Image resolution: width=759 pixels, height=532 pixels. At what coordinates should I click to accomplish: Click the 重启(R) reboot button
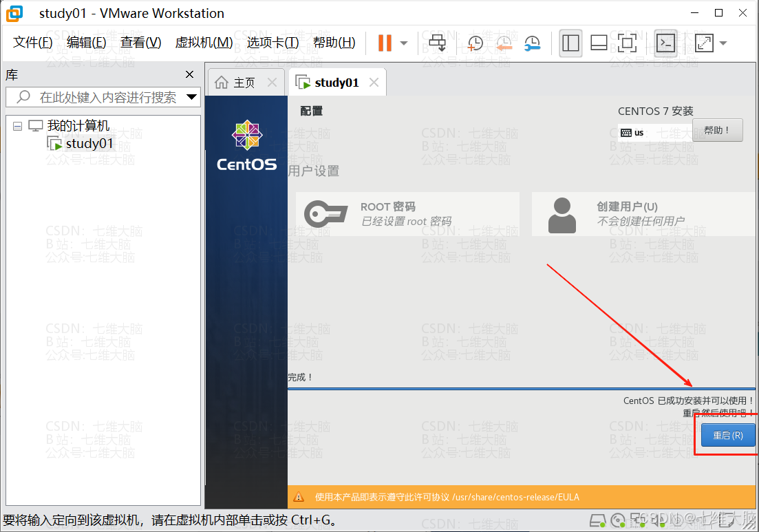coord(728,435)
